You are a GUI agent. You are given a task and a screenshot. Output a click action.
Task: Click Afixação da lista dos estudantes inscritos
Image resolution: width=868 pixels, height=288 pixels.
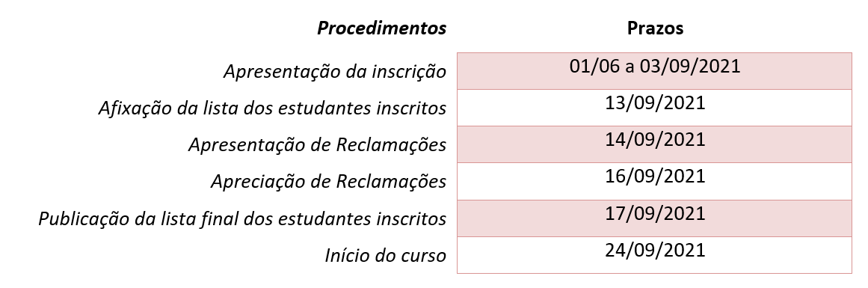[272, 108]
